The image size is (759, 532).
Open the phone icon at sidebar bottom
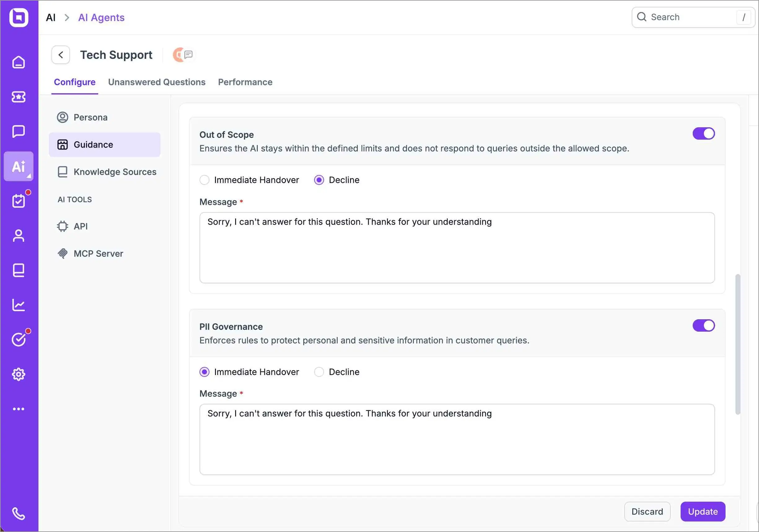point(18,513)
